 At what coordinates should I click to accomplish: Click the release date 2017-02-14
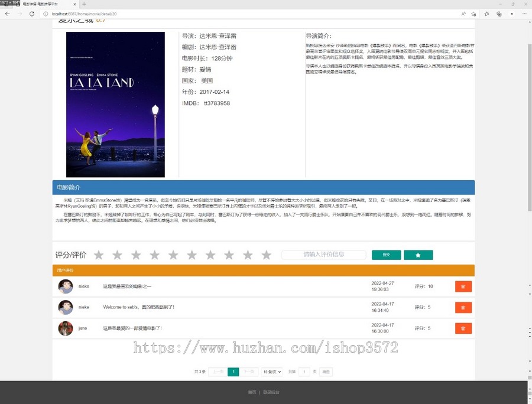coord(214,92)
